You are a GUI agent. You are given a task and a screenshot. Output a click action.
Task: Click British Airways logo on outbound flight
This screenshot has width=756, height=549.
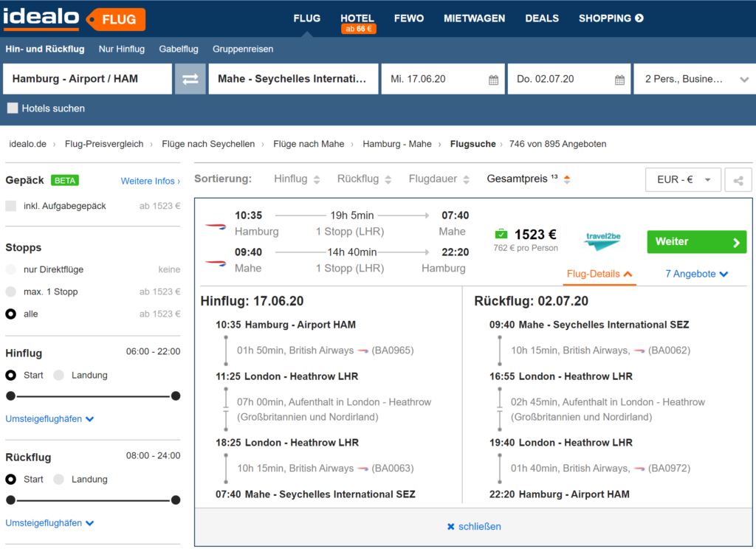point(215,226)
